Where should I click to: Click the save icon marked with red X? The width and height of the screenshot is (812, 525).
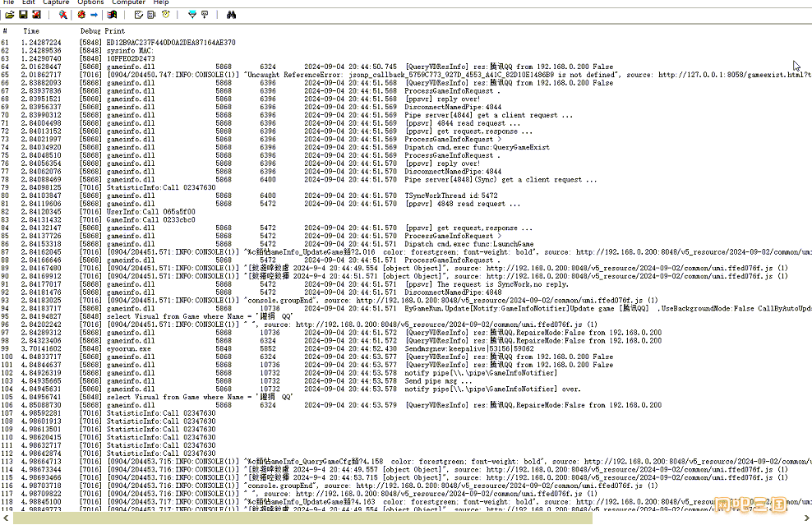[x=36, y=15]
